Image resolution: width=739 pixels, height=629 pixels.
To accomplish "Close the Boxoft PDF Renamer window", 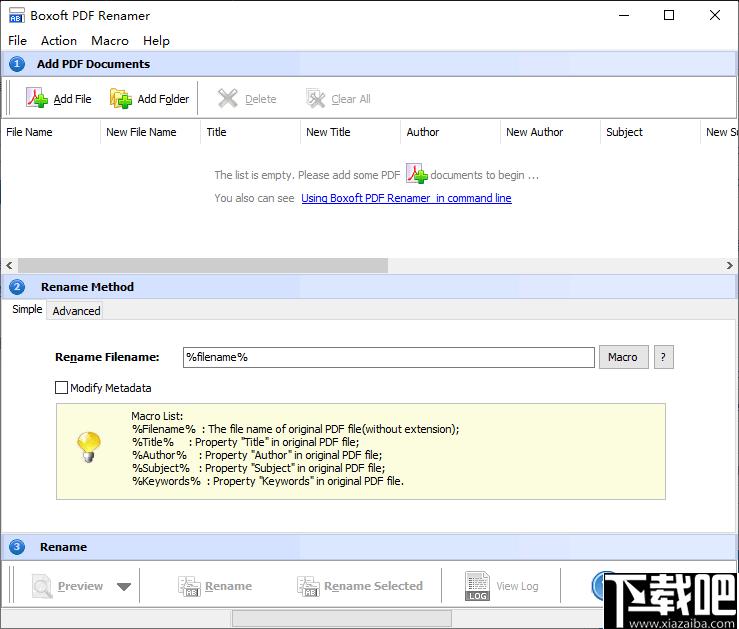I will (x=714, y=16).
